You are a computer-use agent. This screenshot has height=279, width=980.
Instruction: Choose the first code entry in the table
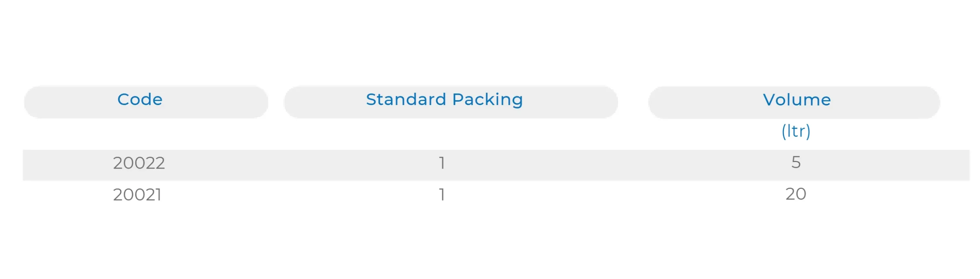(x=139, y=163)
